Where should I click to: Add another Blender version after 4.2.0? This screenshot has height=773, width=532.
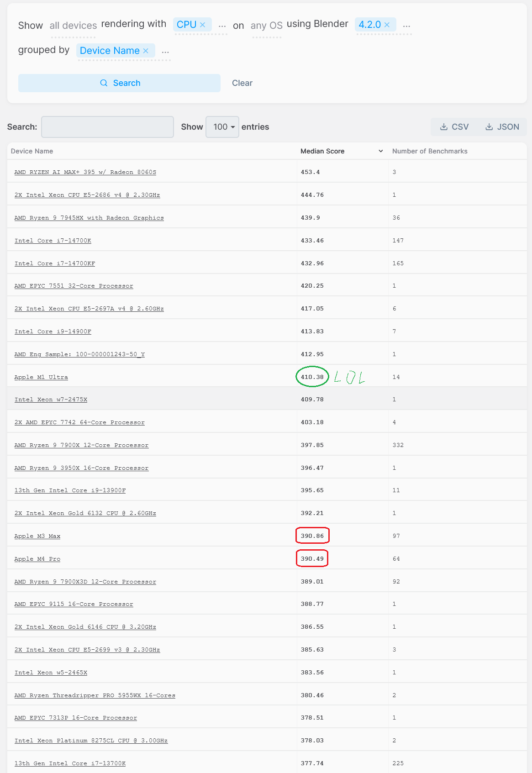pos(406,26)
